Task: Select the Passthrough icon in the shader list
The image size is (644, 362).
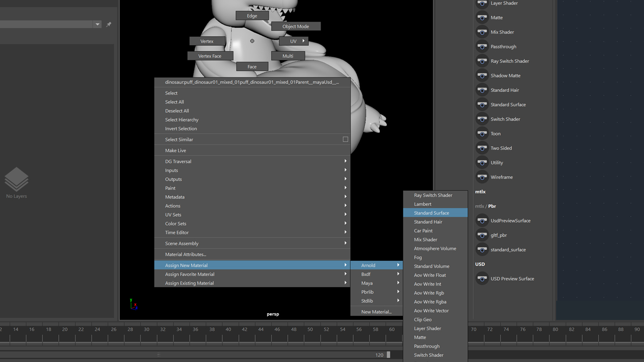Action: click(482, 47)
